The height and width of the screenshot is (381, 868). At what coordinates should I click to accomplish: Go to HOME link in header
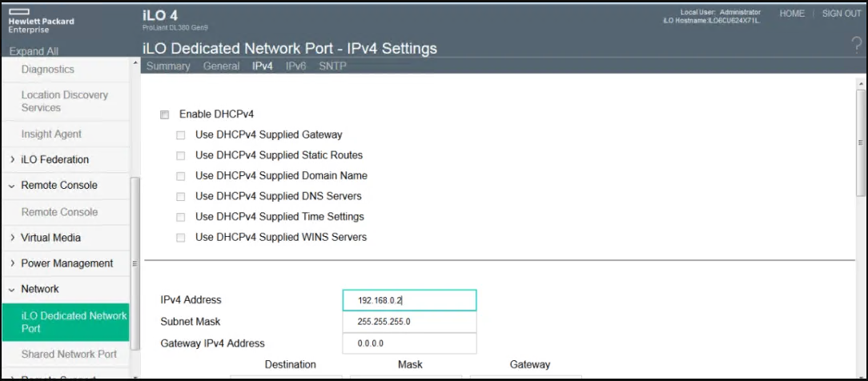click(792, 14)
